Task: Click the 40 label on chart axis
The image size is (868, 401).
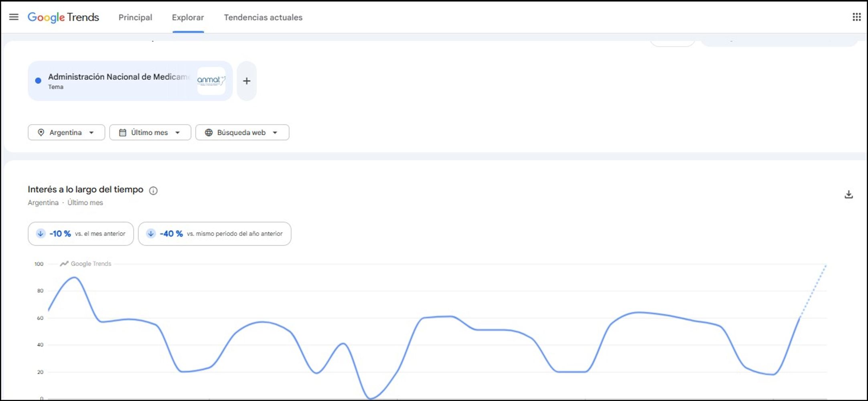Action: (x=40, y=345)
